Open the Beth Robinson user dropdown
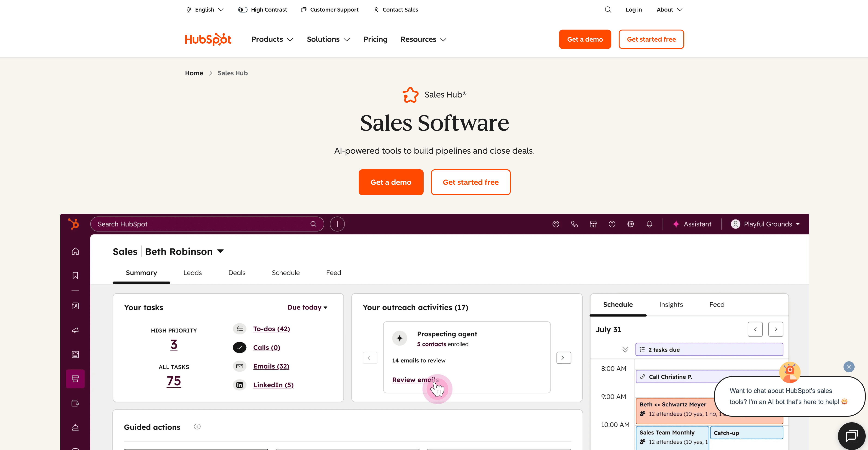The height and width of the screenshot is (450, 868). (x=185, y=252)
